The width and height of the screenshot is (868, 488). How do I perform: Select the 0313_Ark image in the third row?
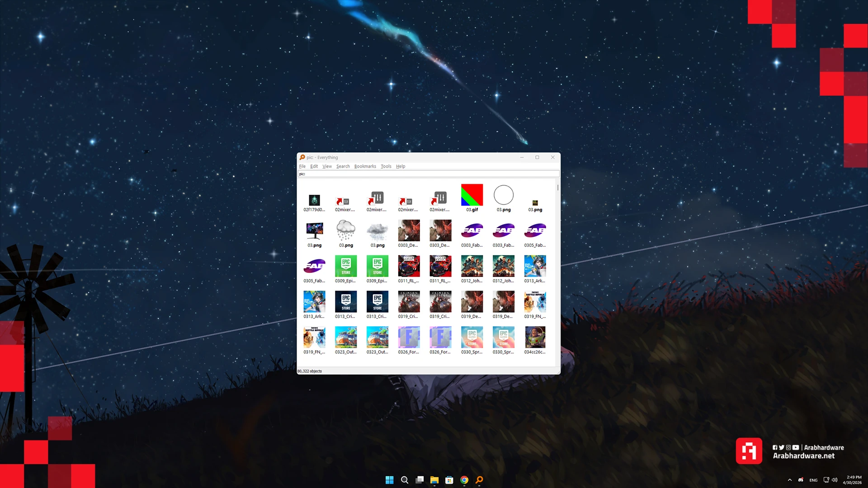(535, 266)
